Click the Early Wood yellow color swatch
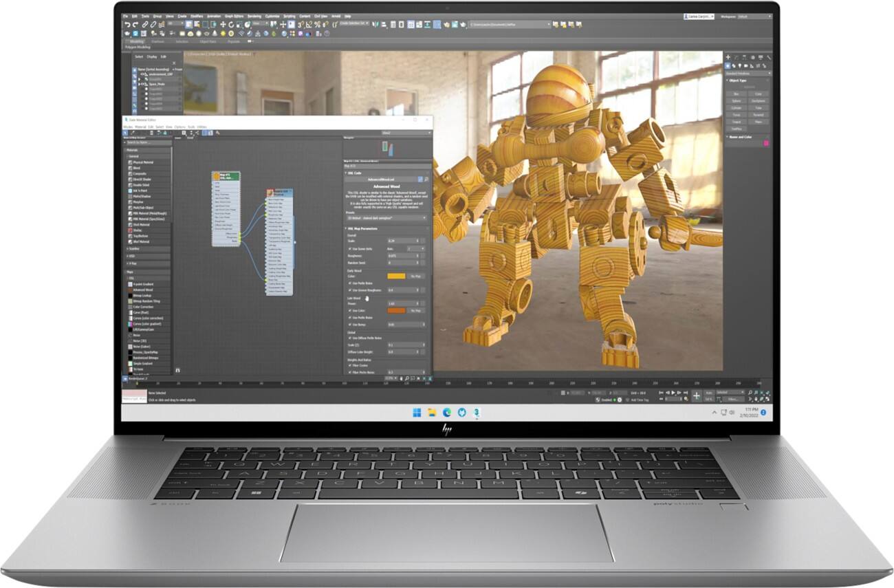This screenshot has height=588, width=894. coord(396,276)
